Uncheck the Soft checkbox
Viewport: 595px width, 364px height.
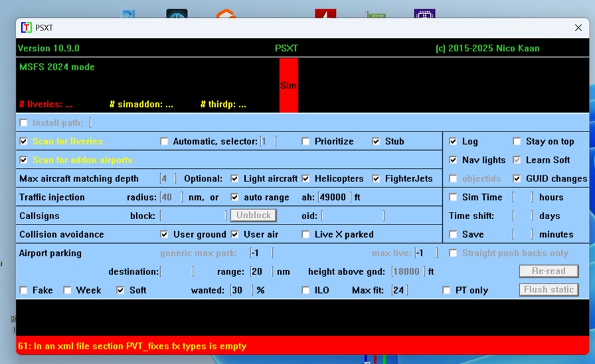pos(120,290)
